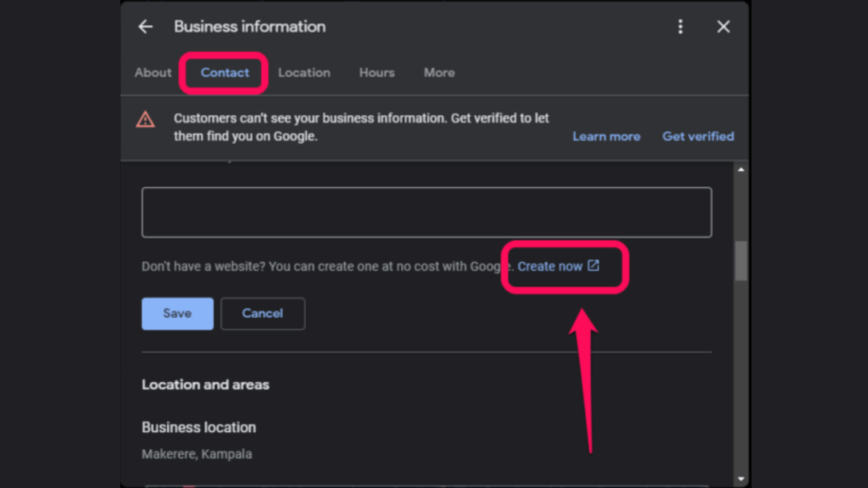
Task: Click the vertical scrollbar thumb
Action: [741, 261]
